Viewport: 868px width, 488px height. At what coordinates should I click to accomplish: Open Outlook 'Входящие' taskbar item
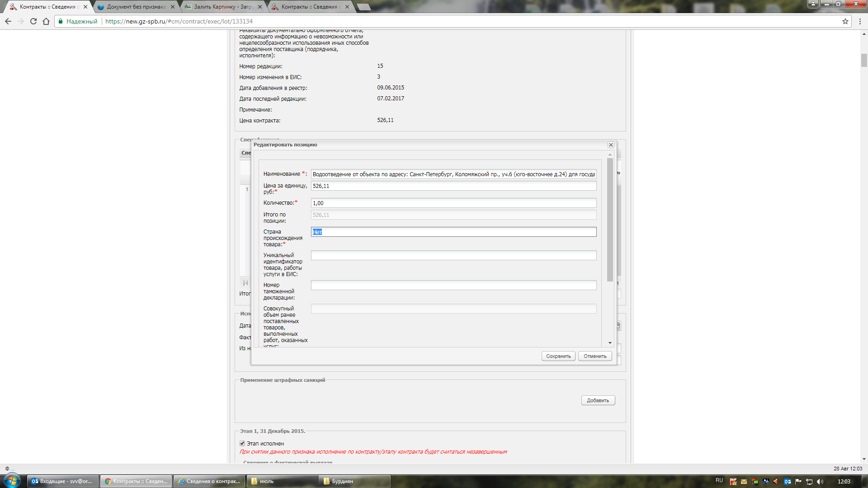(63, 481)
